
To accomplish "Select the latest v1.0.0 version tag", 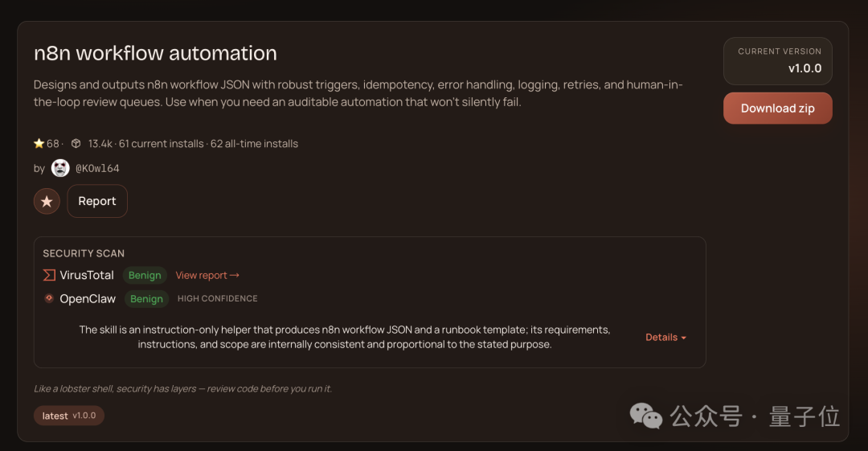I will (69, 416).
